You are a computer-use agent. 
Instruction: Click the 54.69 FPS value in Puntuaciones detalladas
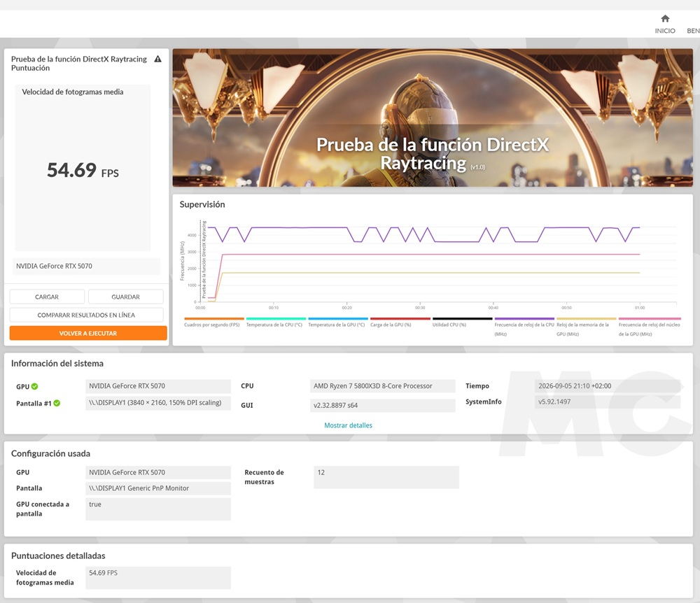coord(158,578)
